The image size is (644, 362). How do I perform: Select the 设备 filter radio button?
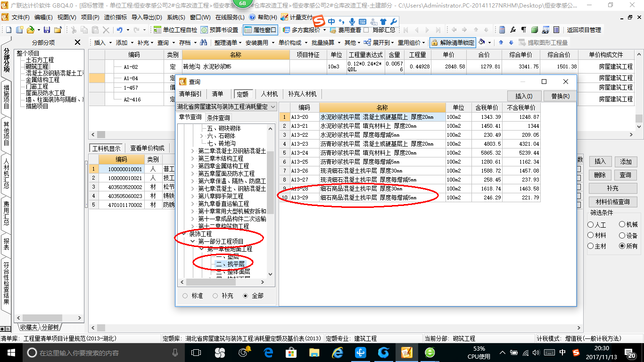click(622, 235)
